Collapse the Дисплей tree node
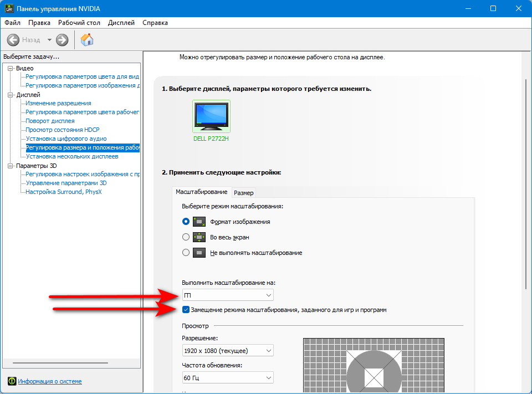This screenshot has width=532, height=394. tap(10, 95)
